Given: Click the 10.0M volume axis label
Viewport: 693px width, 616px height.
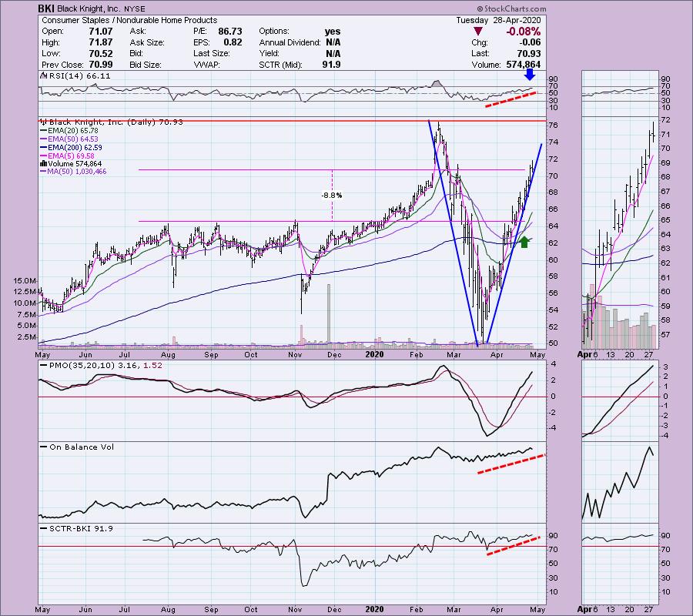Looking at the screenshot, I should pos(25,303).
